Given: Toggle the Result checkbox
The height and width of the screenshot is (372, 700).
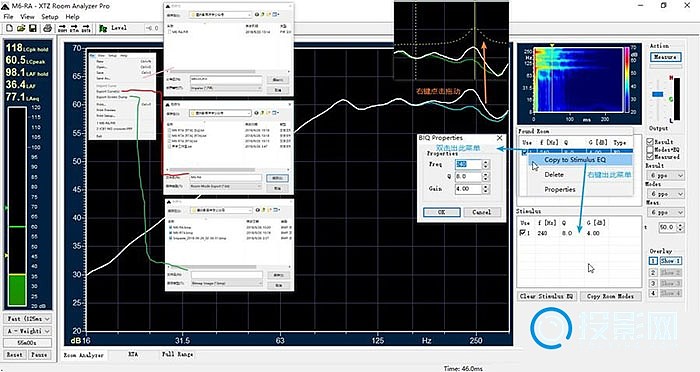Looking at the screenshot, I should 650,141.
